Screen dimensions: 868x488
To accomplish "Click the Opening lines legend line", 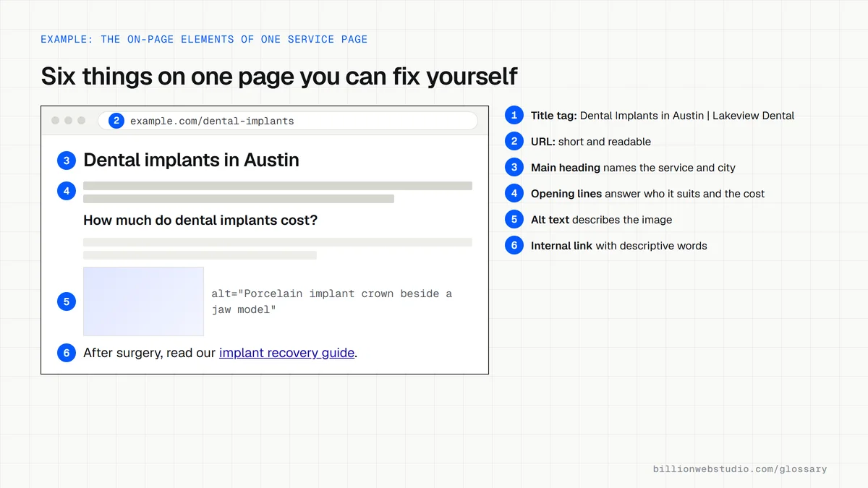I will pos(647,194).
